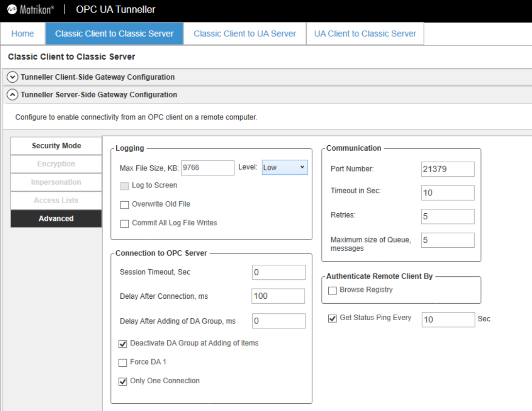
Task: Switch to Classic Client to Classic Server tab
Action: tap(114, 34)
